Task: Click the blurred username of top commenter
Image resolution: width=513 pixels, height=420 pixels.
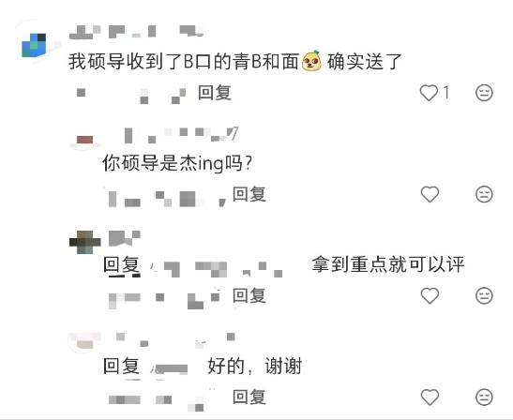Action: [x=136, y=32]
